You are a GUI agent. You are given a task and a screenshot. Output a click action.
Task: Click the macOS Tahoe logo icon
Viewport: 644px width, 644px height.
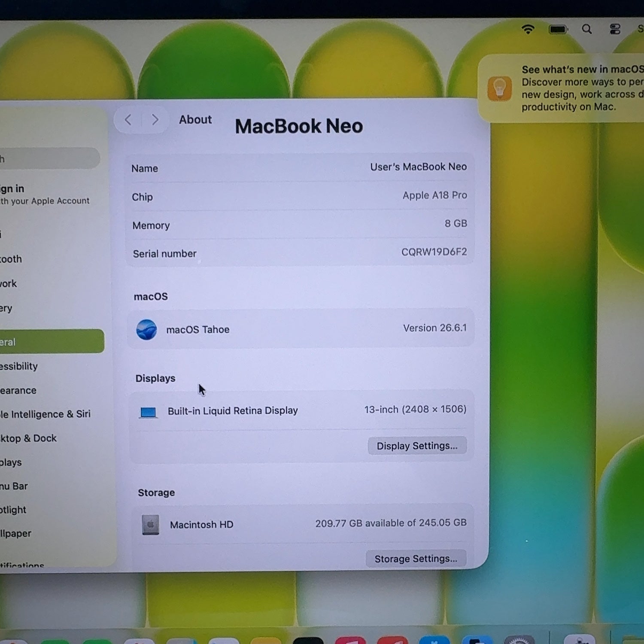pos(146,330)
